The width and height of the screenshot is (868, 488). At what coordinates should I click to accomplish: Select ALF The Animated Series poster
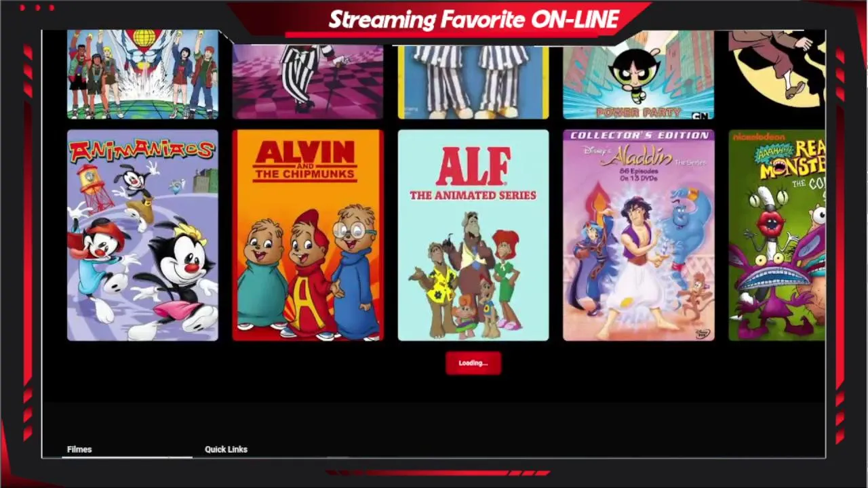pyautogui.click(x=473, y=235)
